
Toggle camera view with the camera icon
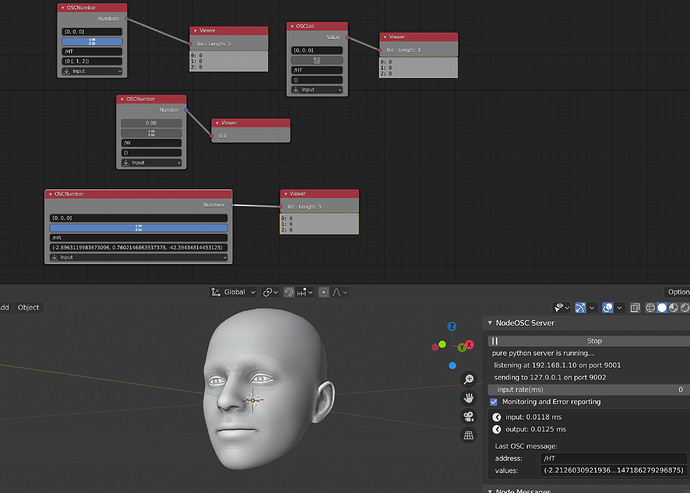[x=469, y=416]
